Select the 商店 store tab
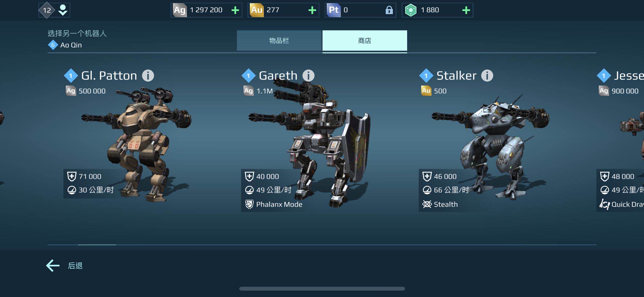 [x=365, y=40]
